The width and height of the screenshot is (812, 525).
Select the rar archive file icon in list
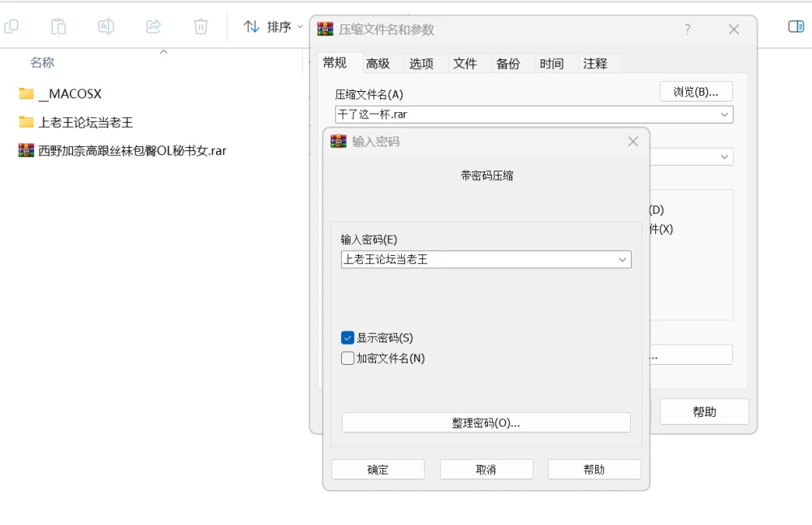pos(26,151)
